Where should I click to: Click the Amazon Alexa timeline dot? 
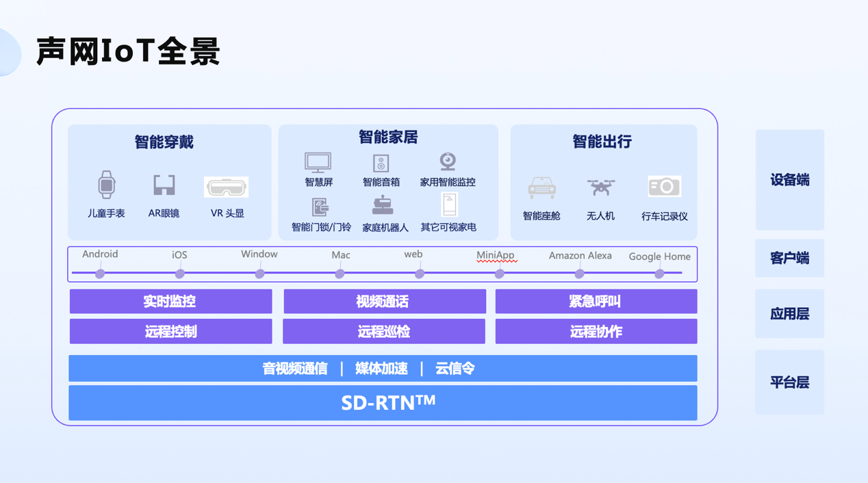(x=579, y=274)
